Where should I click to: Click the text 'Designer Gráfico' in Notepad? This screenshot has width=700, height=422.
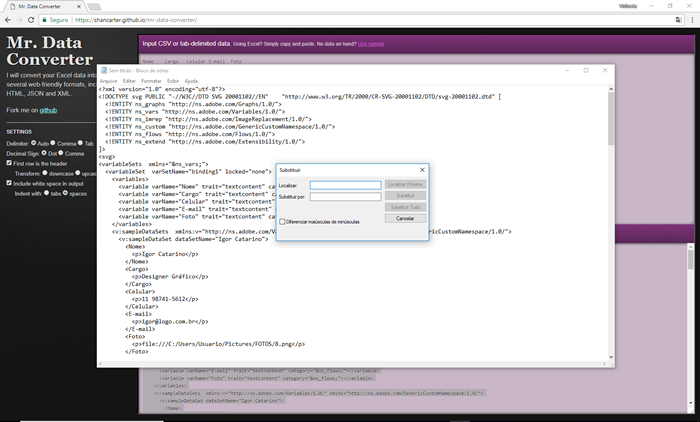[168, 276]
